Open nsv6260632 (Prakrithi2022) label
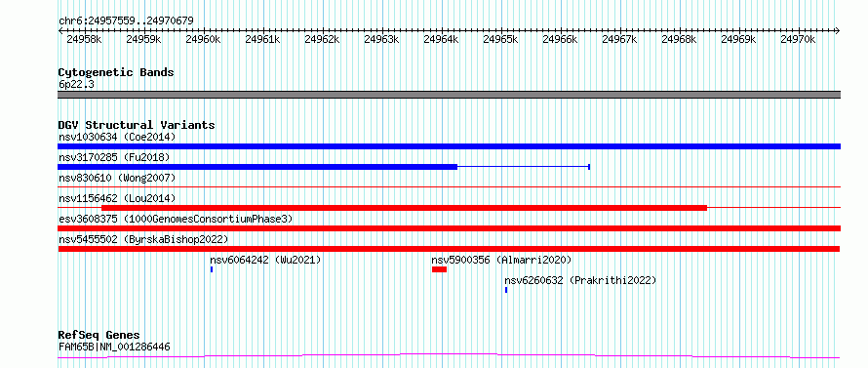Viewport: 868px width, 368px height. point(580,280)
